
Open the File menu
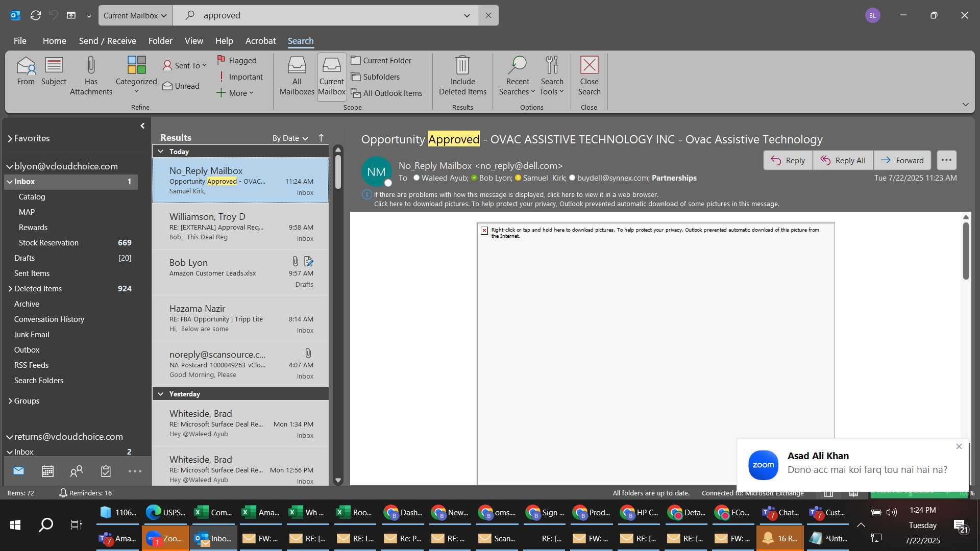20,41
